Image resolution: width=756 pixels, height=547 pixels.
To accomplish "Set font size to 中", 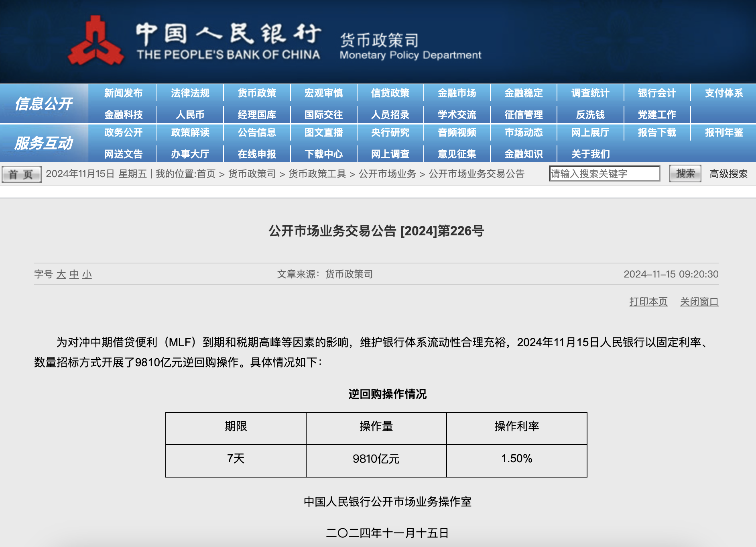I will click(x=74, y=274).
